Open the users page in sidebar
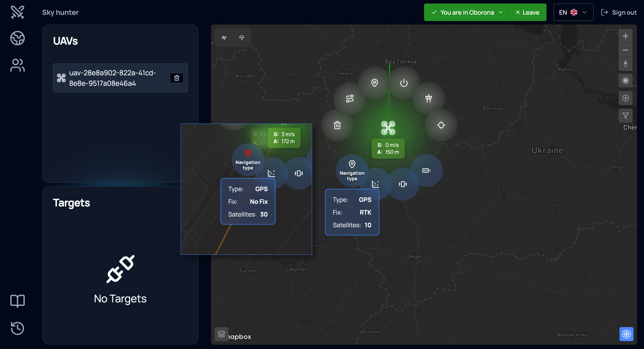 (18, 65)
